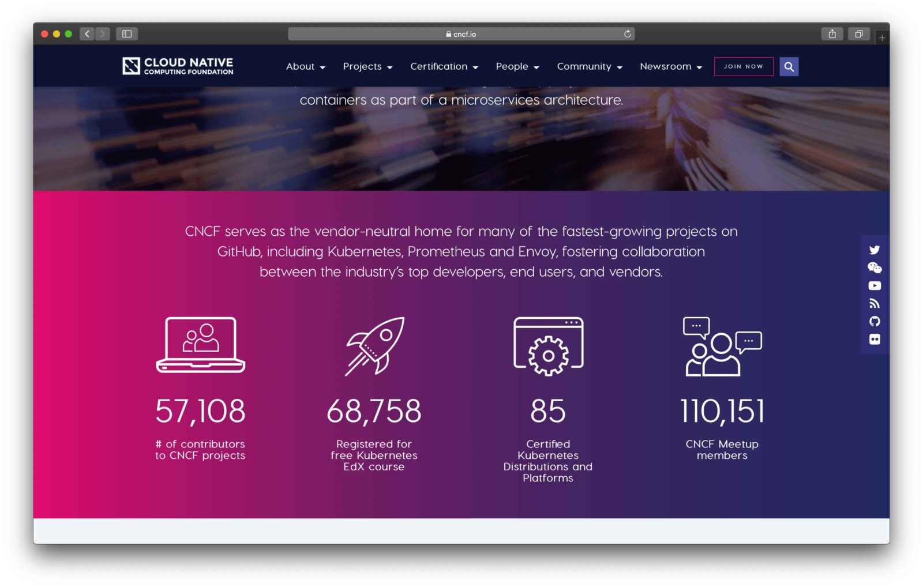Click the padlock icon for cncf.io
This screenshot has height=588, width=923.
[448, 34]
